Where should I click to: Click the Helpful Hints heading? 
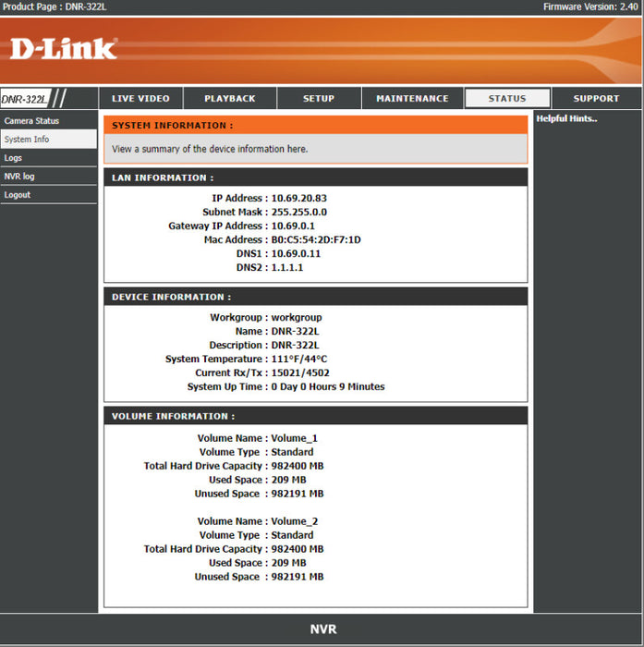point(567,119)
